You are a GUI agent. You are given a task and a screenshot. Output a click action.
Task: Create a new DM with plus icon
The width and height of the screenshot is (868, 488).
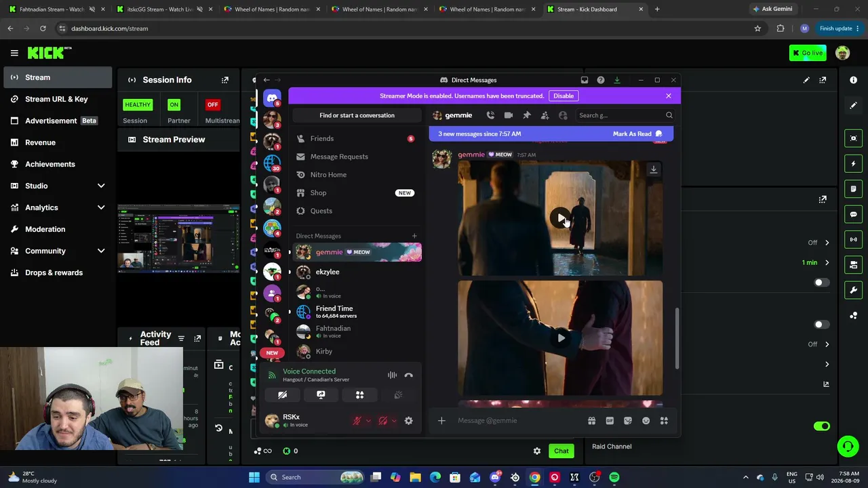[414, 236]
